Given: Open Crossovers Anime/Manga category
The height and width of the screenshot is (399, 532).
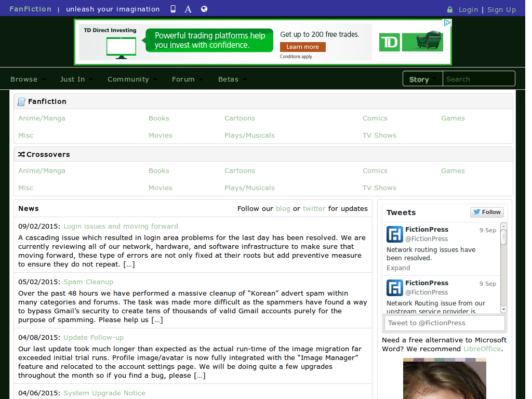Looking at the screenshot, I should coord(42,171).
